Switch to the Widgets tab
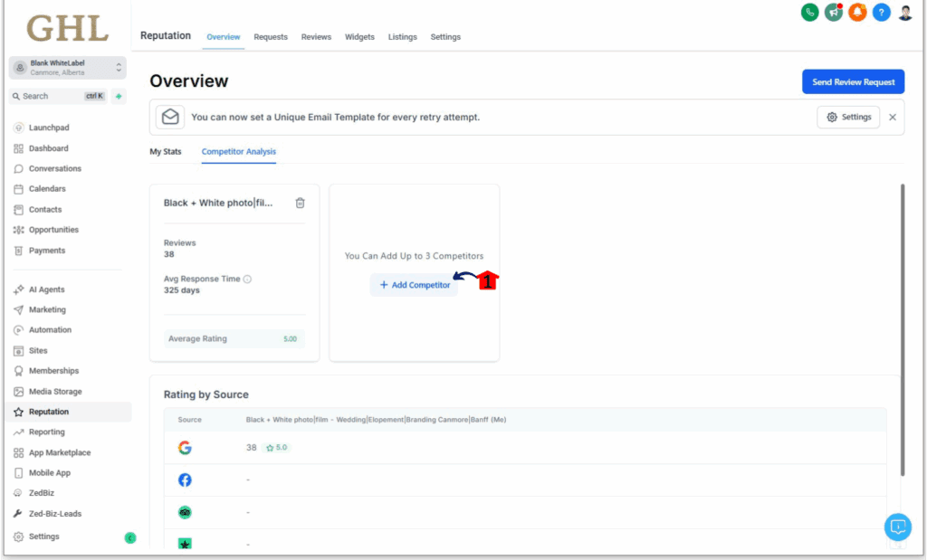The height and width of the screenshot is (560, 927). (x=359, y=36)
